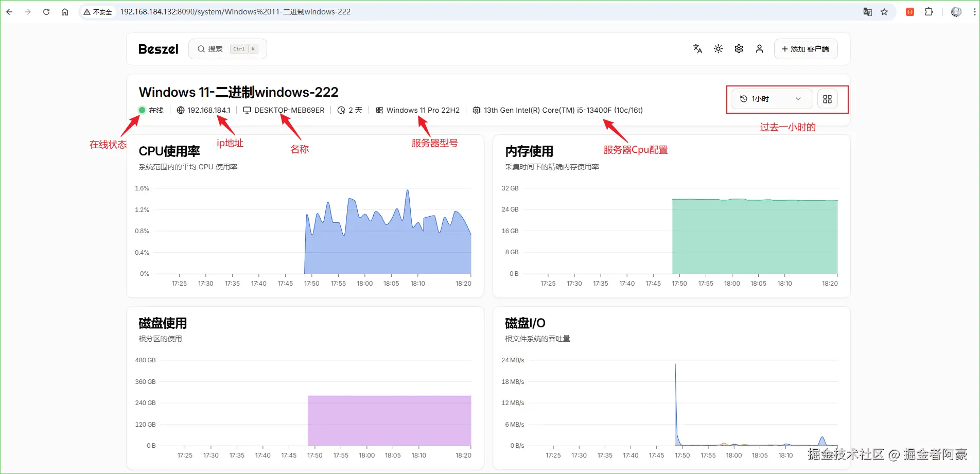Open the browser profile avatar
This screenshot has height=474, width=980.
pos(956,12)
